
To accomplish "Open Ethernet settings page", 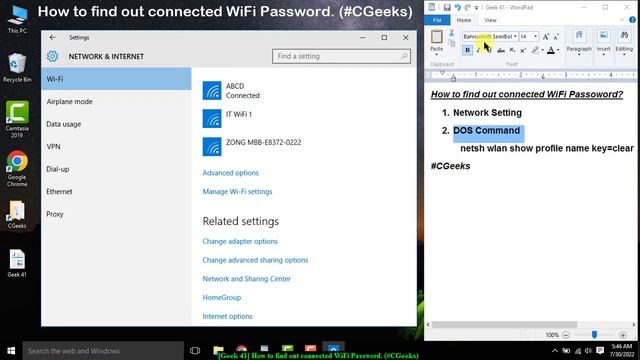I will pos(116,191).
